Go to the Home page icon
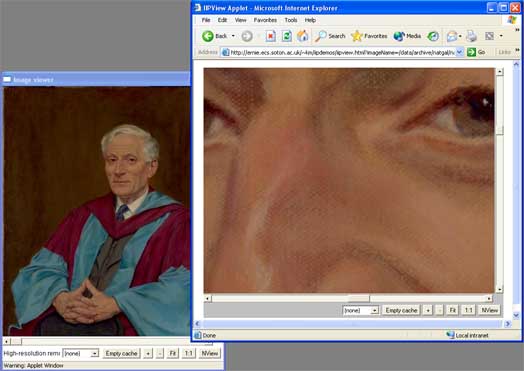 (303, 36)
